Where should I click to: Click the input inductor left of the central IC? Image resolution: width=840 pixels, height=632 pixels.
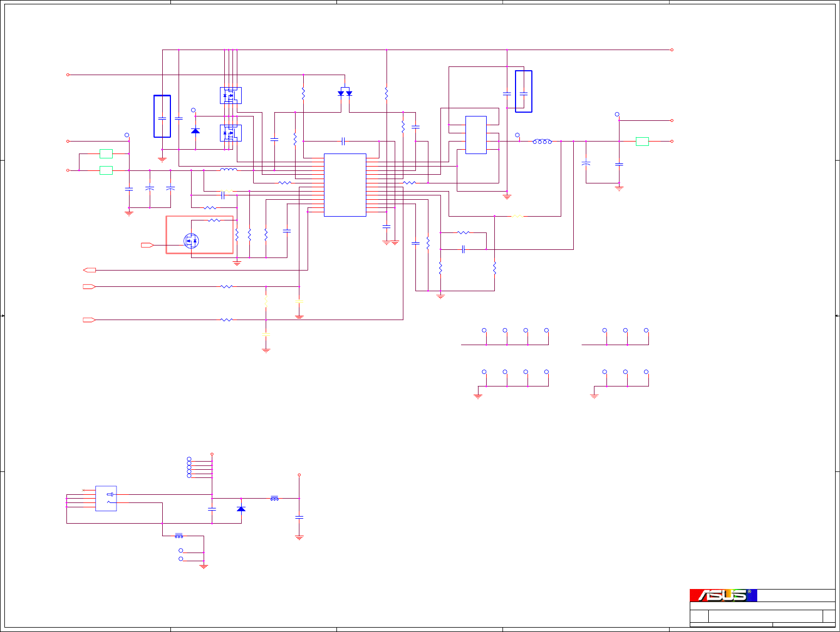229,169
